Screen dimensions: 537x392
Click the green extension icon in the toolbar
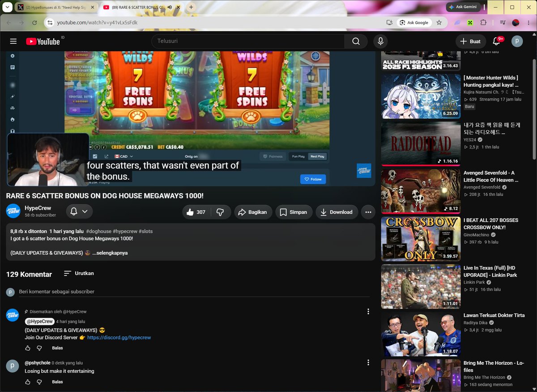[470, 22]
